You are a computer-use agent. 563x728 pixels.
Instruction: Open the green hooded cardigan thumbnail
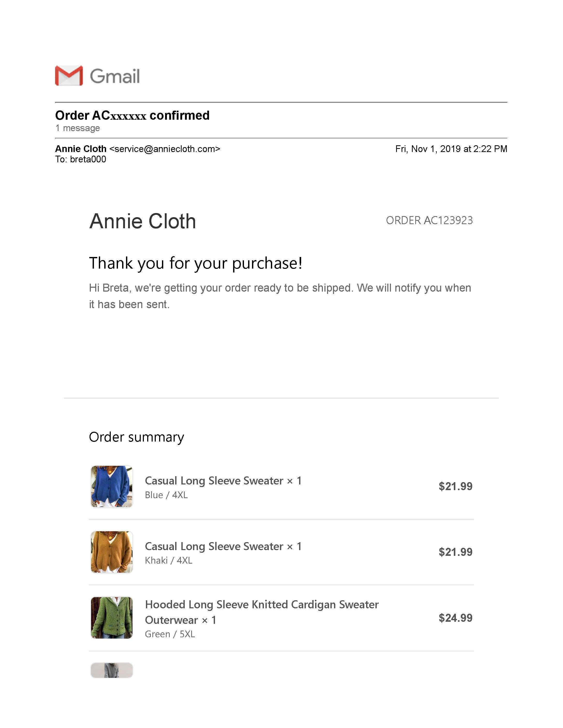click(x=112, y=618)
